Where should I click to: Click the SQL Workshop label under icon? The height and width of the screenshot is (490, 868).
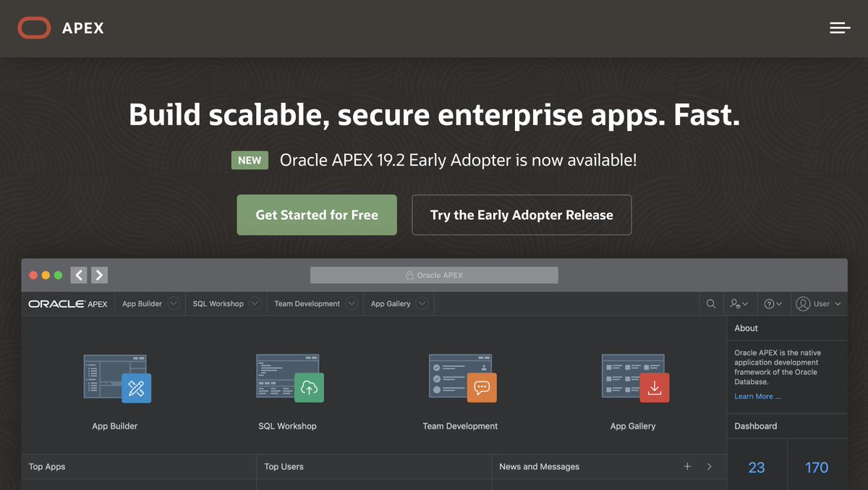[x=287, y=426]
